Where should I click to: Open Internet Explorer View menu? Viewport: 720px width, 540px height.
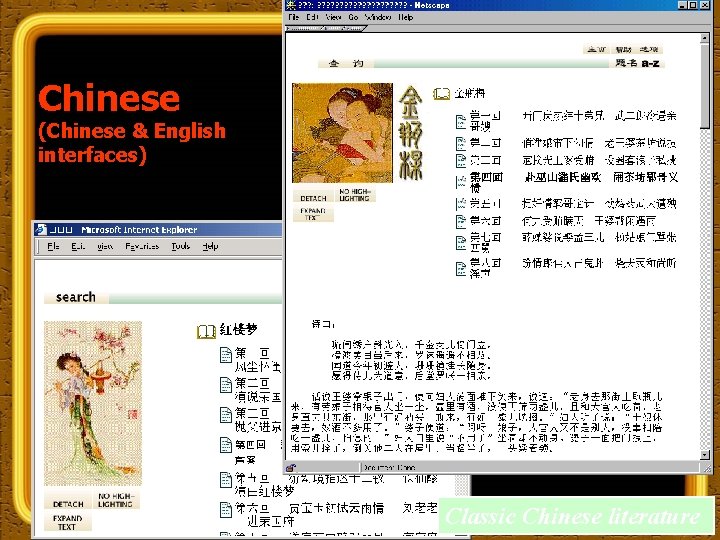[x=105, y=247]
